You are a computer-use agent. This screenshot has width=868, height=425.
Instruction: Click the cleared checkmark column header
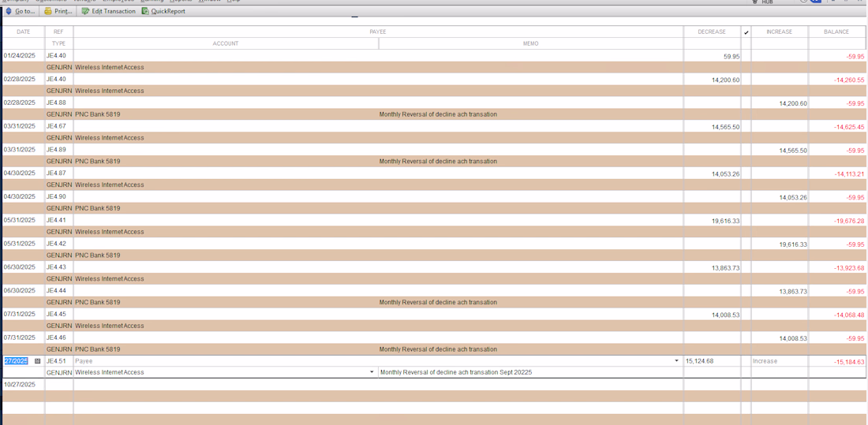coord(746,32)
